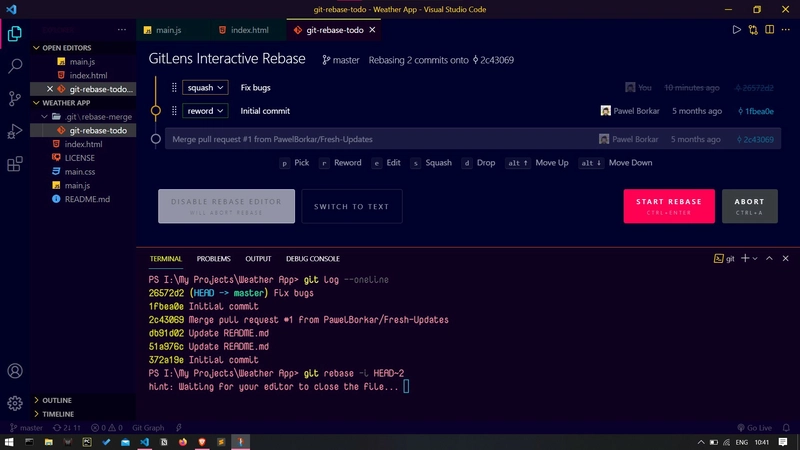Click the Abort button

coord(749,206)
